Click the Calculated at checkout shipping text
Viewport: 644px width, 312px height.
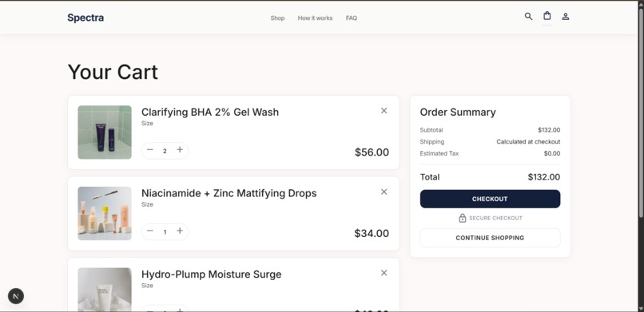(x=528, y=142)
